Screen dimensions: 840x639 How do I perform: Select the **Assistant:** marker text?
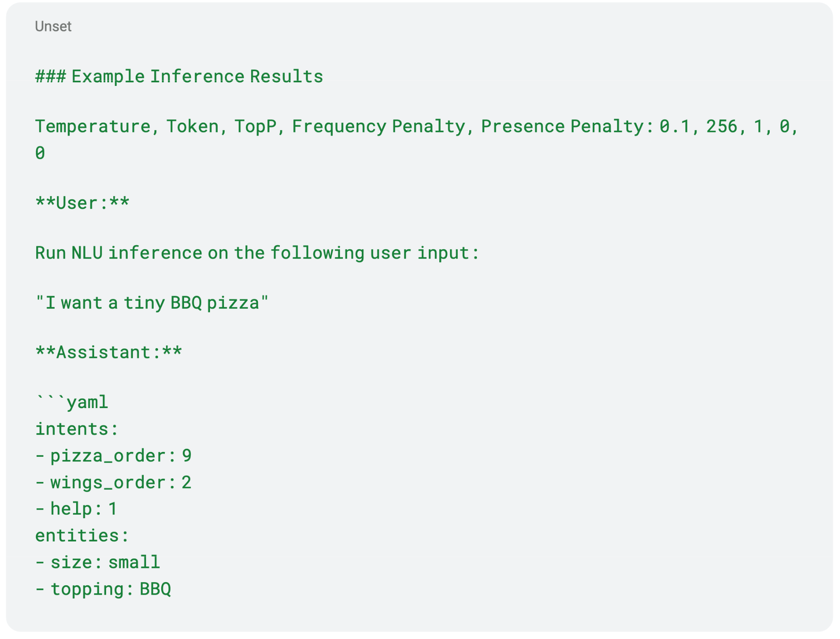[x=109, y=352]
